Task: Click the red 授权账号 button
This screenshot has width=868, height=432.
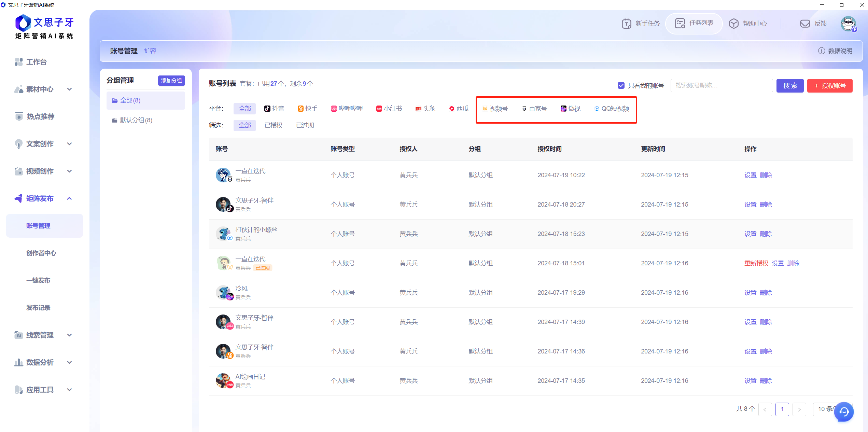Action: 830,85
